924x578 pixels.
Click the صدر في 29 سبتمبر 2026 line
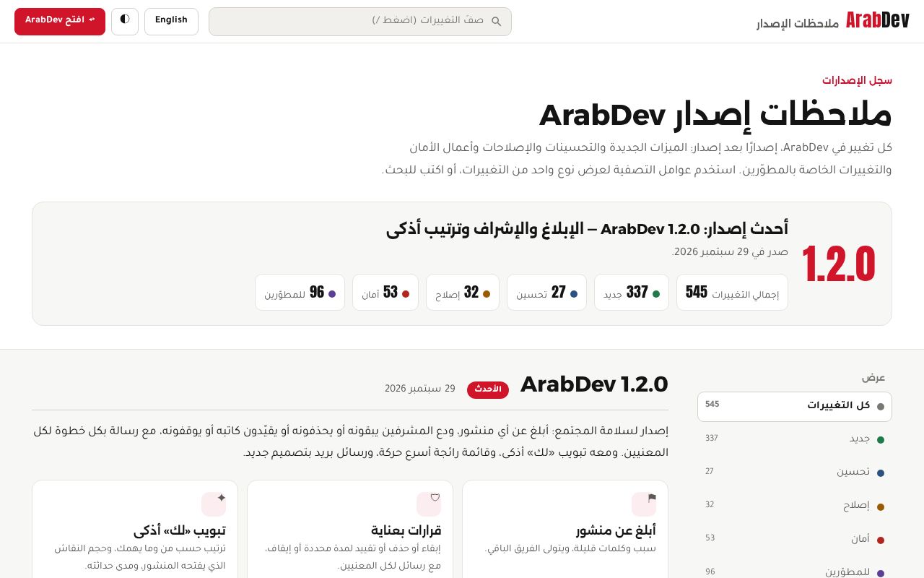(x=730, y=253)
